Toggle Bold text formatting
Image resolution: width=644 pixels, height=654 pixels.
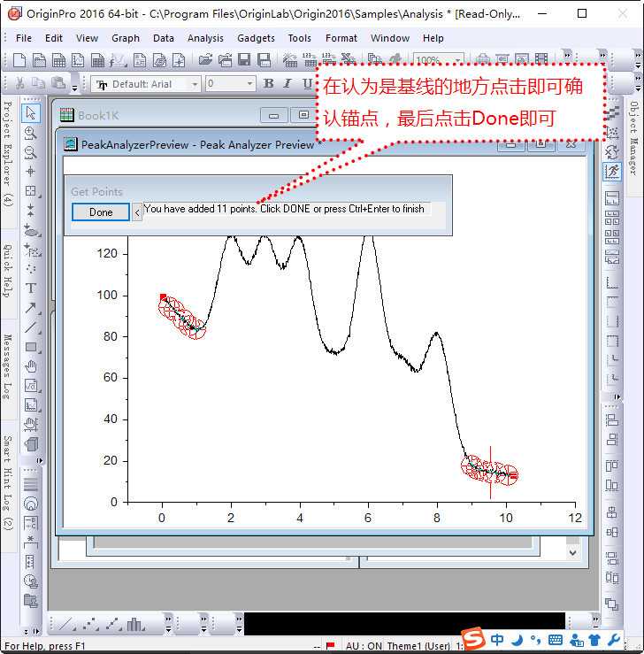[268, 84]
